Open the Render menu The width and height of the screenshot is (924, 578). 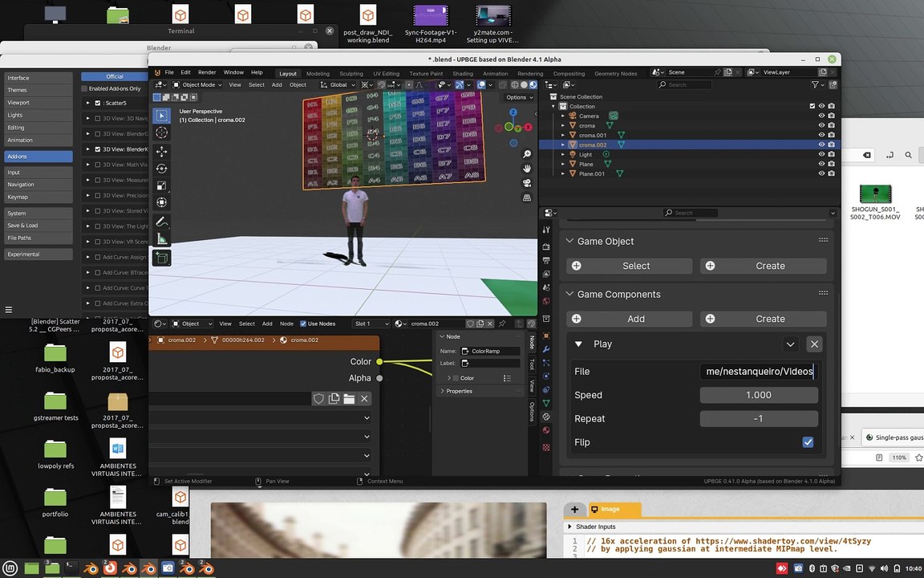click(x=207, y=72)
